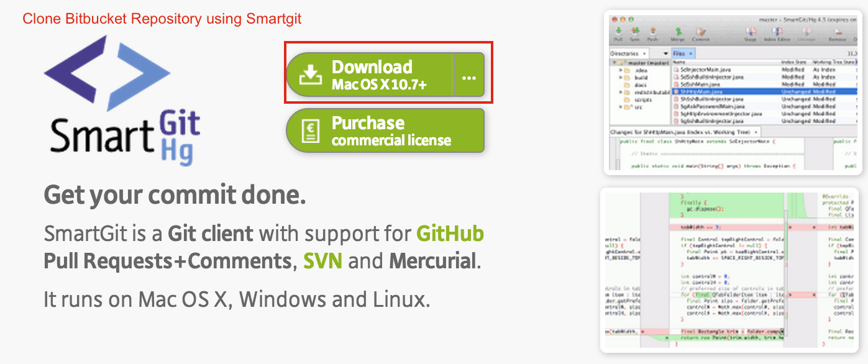Click the download tray icon on Download button
The image size is (868, 364).
(x=310, y=75)
